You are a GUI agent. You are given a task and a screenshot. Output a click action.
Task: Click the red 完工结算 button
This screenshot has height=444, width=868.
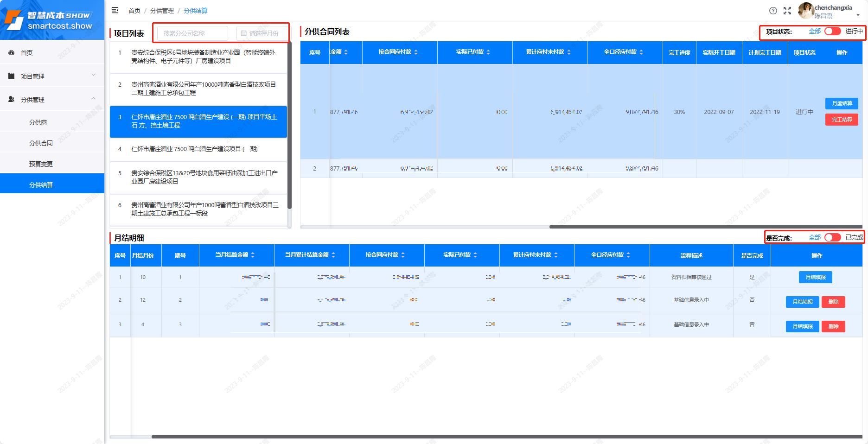coord(842,120)
